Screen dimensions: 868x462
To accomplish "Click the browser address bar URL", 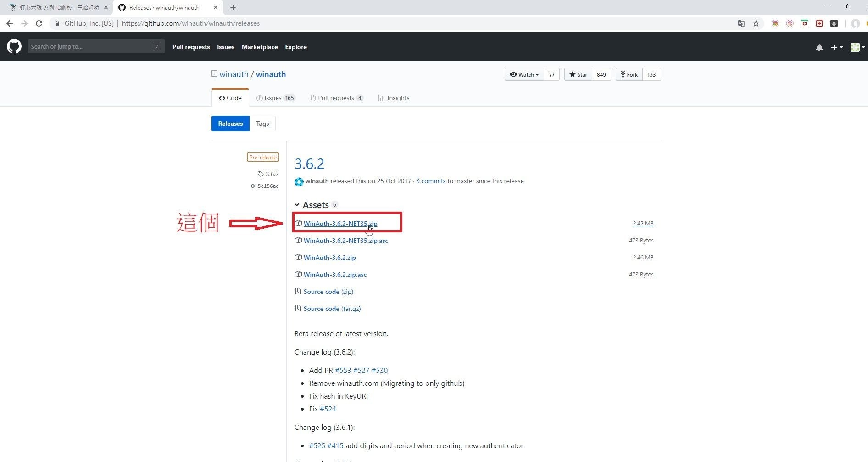I will [191, 23].
